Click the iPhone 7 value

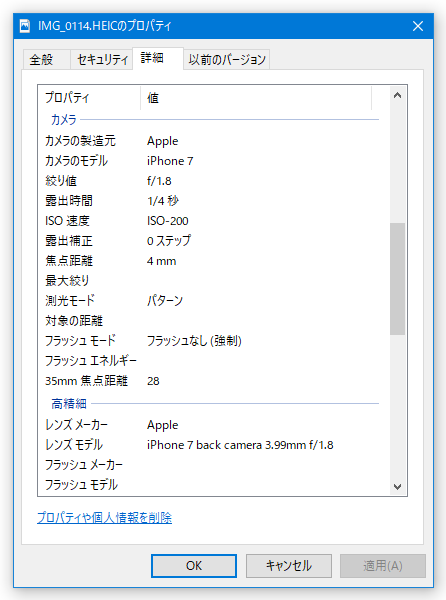coord(170,161)
